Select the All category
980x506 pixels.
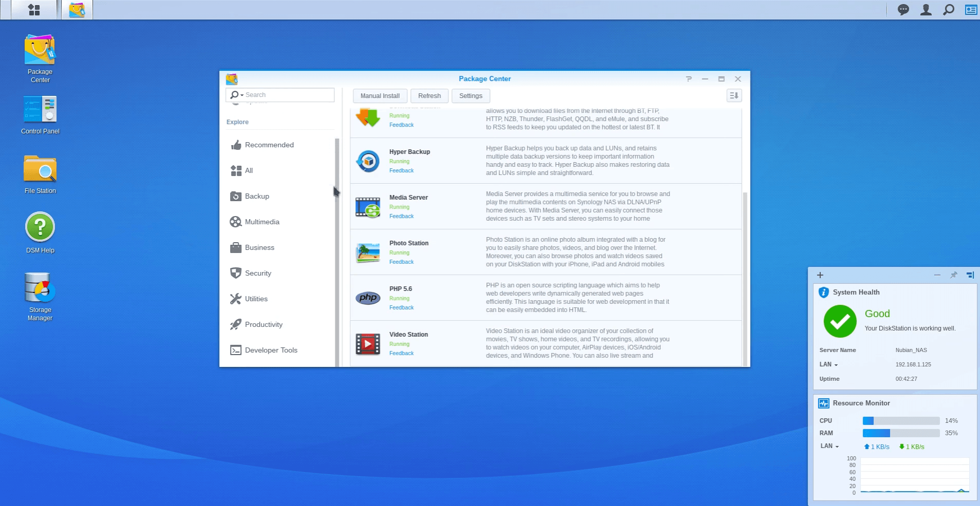[x=280, y=170]
